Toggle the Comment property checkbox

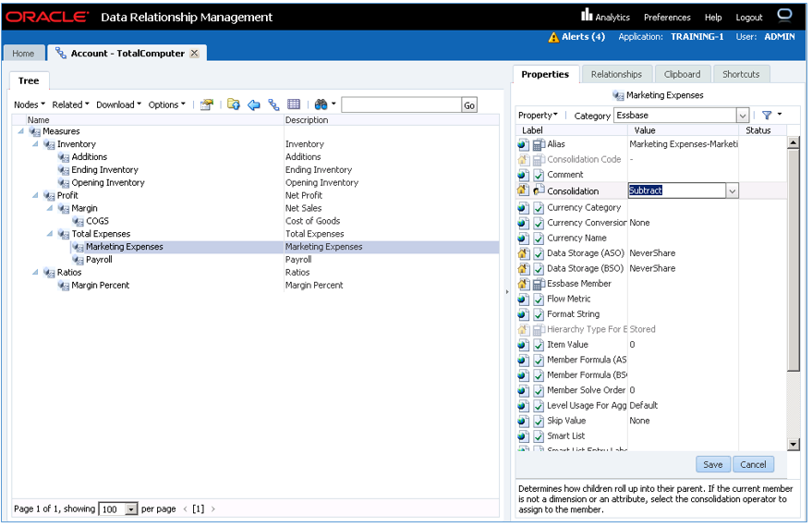tap(539, 175)
